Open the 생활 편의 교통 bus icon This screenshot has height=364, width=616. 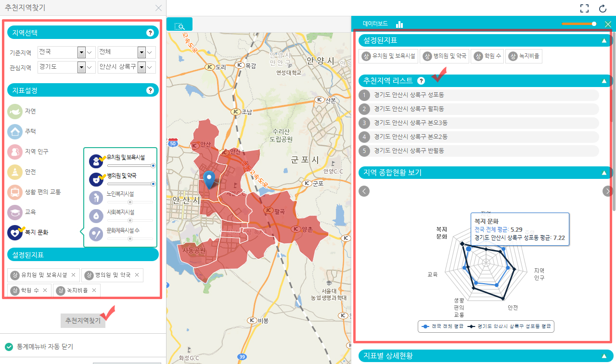[x=15, y=192]
